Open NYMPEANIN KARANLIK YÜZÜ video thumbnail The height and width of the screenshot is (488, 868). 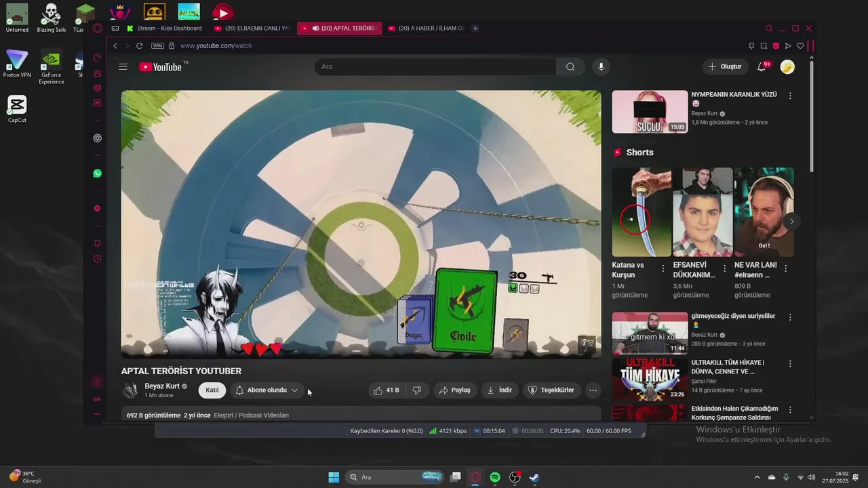click(650, 112)
